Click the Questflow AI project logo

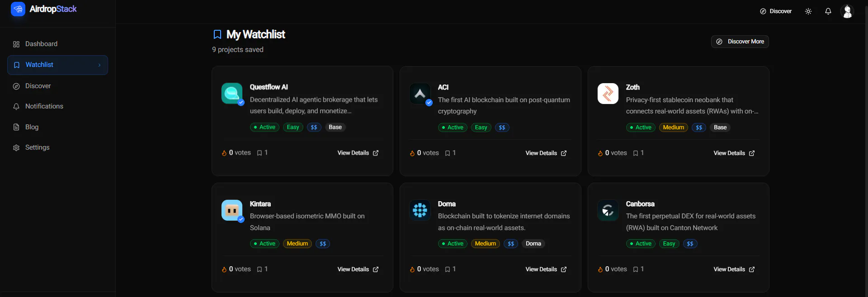[x=232, y=94]
